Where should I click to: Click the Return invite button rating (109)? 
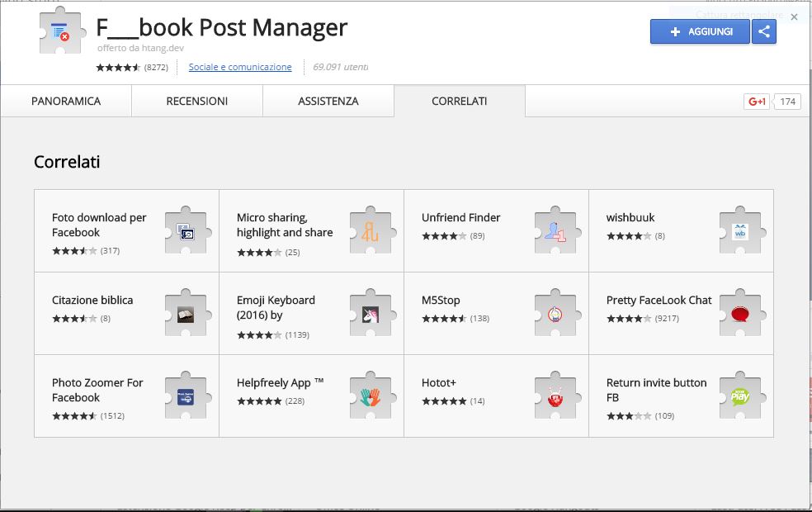point(640,415)
